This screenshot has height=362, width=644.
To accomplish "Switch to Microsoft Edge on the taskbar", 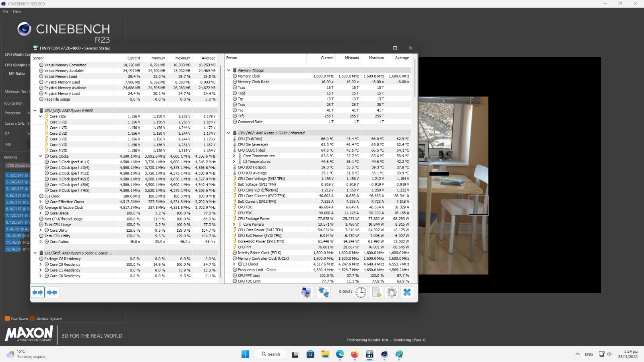I will [x=340, y=354].
